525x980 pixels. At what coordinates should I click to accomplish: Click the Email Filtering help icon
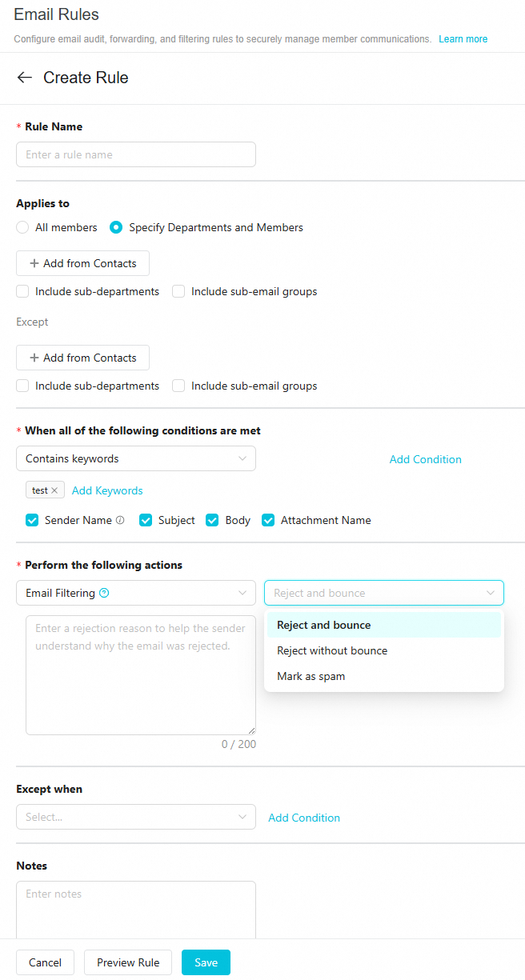(104, 593)
